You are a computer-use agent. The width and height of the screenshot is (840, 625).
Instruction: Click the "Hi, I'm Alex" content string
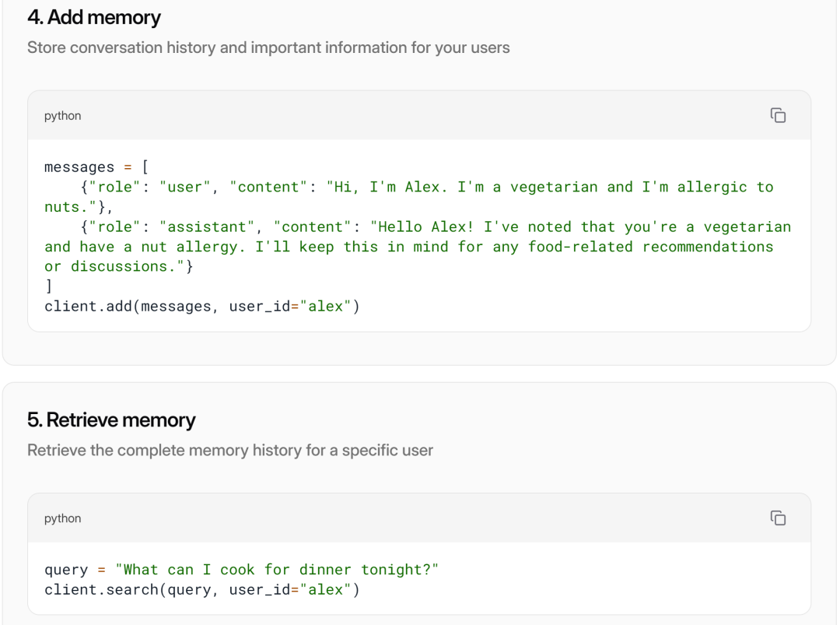381,187
